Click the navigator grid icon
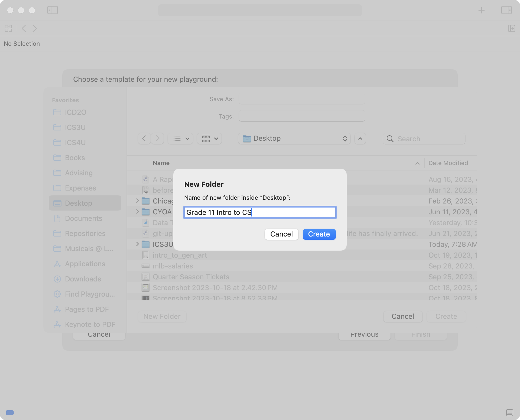Image resolution: width=520 pixels, height=420 pixels. (8, 28)
